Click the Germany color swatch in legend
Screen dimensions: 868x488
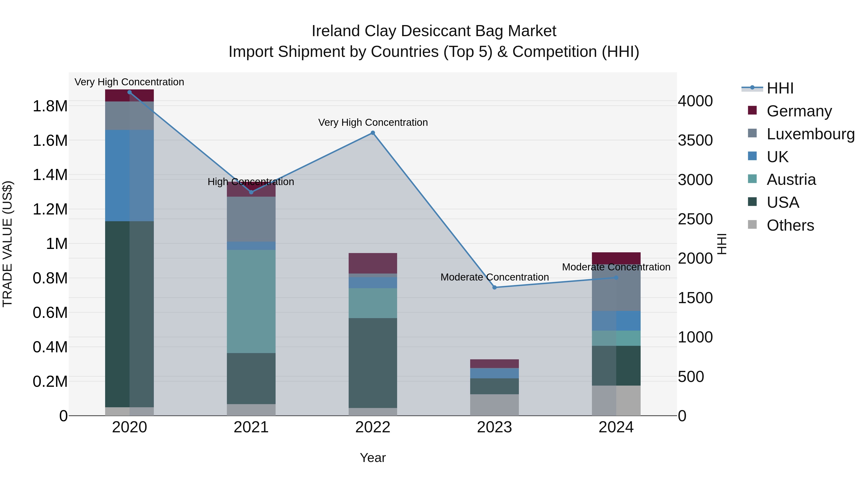point(752,110)
